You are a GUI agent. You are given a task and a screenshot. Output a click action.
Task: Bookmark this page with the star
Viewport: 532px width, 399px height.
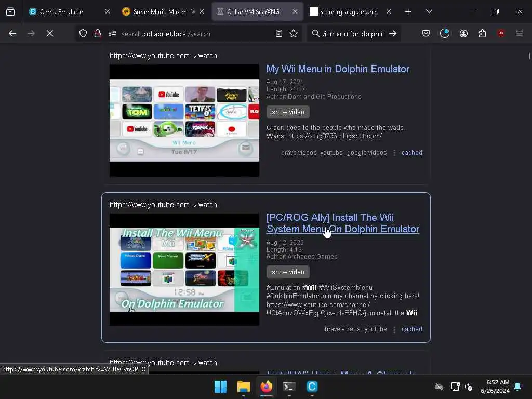coord(294,33)
